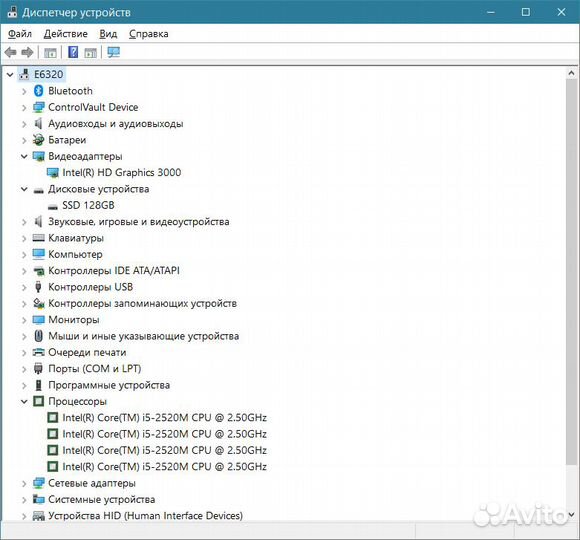Click the scrollbar up arrow
The image size is (580, 540).
pos(571,73)
